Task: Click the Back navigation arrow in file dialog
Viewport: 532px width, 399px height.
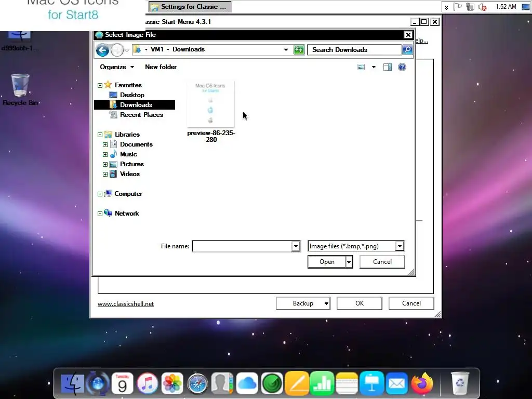Action: (102, 50)
